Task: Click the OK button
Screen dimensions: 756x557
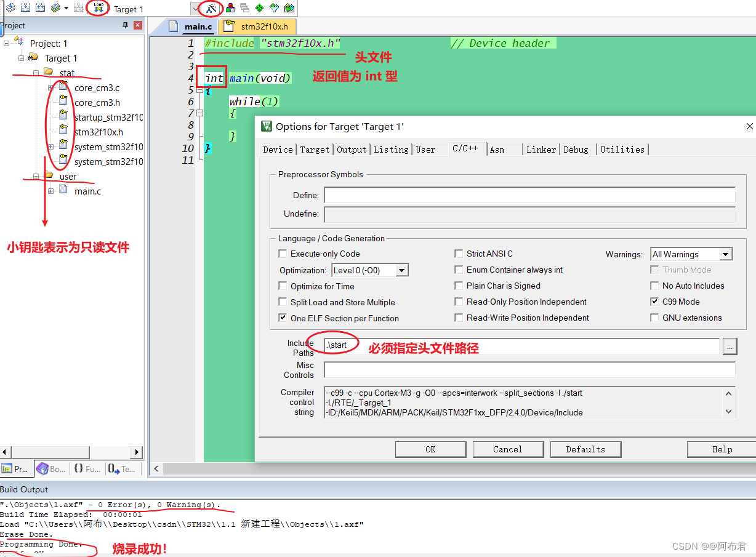Action: [430, 449]
